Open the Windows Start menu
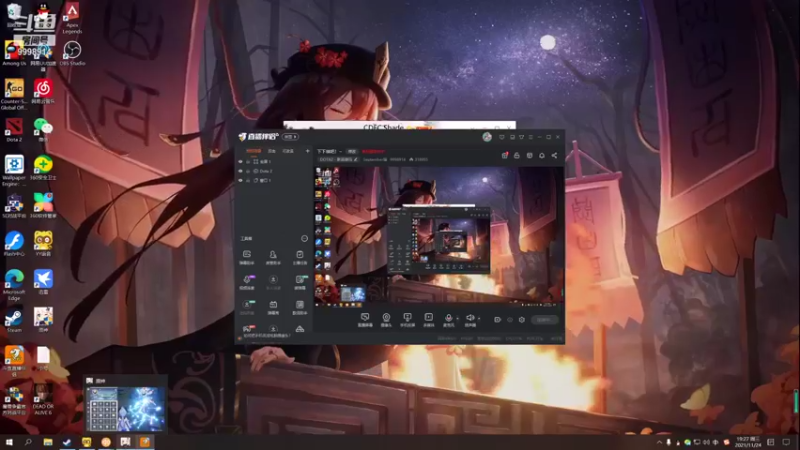 [x=9, y=442]
